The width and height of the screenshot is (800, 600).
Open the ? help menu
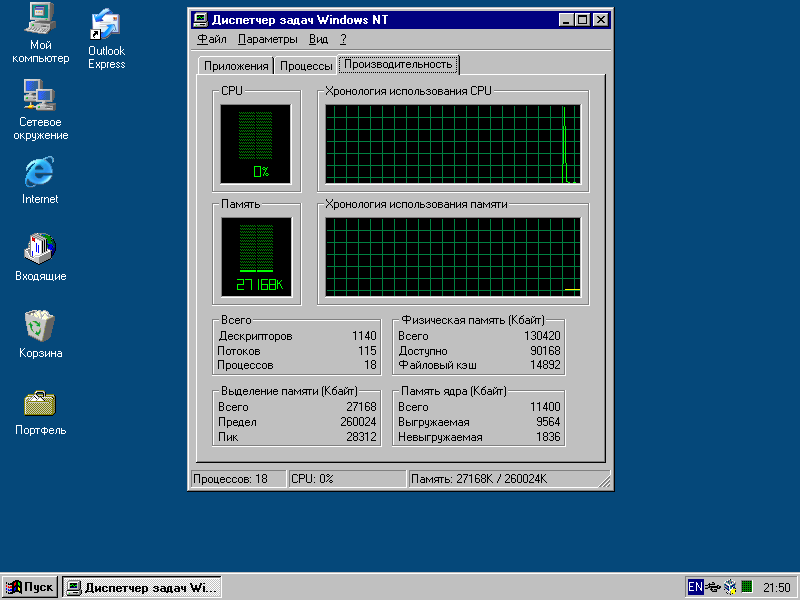(x=343, y=39)
